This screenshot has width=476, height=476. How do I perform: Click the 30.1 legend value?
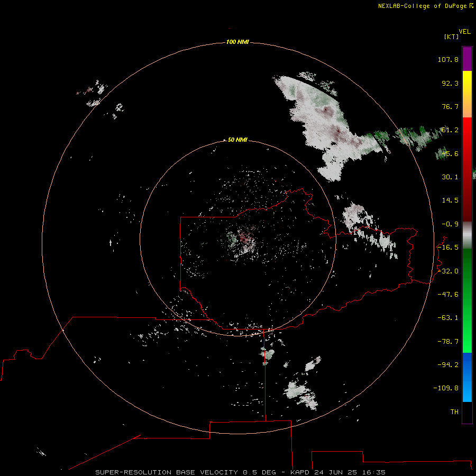[x=450, y=177]
